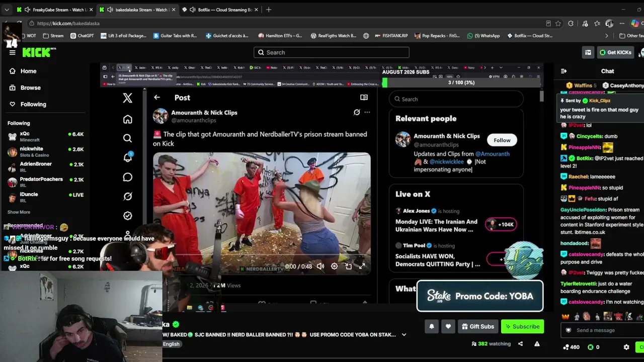Close the BotRix tab
Viewport: 644px width, 362px height.
tap(256, 10)
